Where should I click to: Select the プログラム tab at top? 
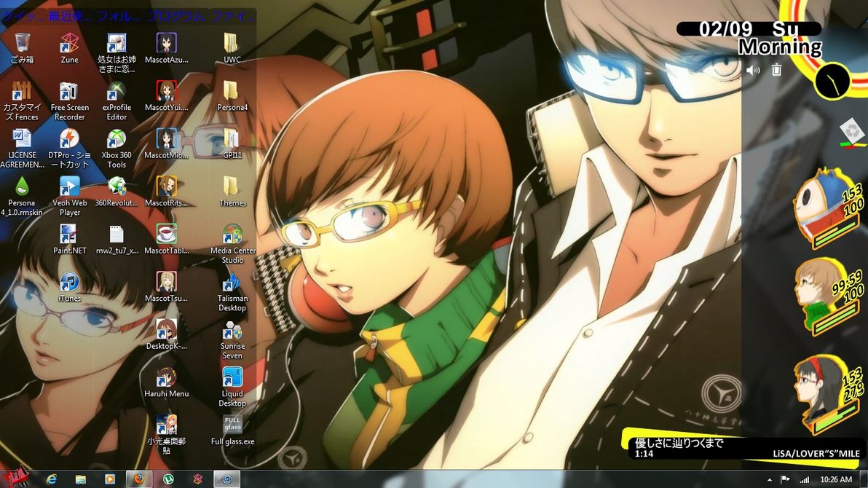click(175, 17)
